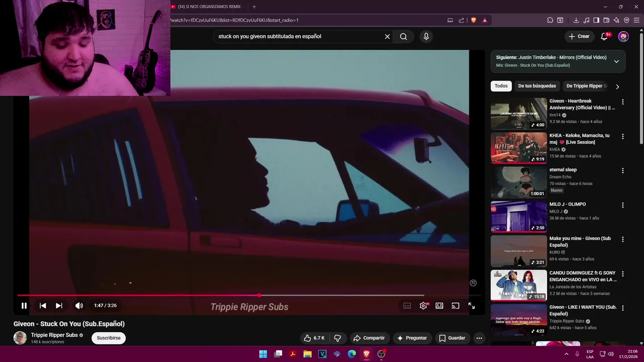The width and height of the screenshot is (644, 362).
Task: Open the Brave Wallet icon
Action: tap(606, 20)
